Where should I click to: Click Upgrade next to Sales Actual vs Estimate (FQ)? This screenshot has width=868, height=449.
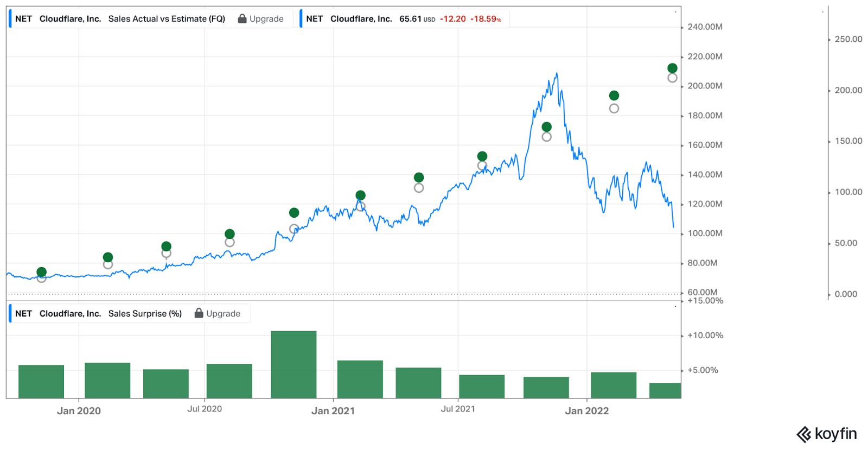click(266, 18)
